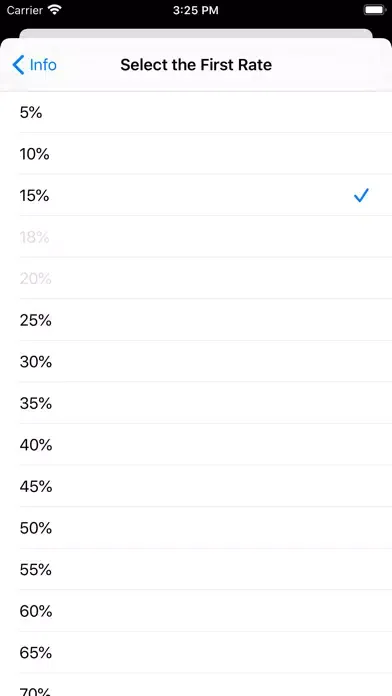Select the 60% rate

click(x=196, y=611)
